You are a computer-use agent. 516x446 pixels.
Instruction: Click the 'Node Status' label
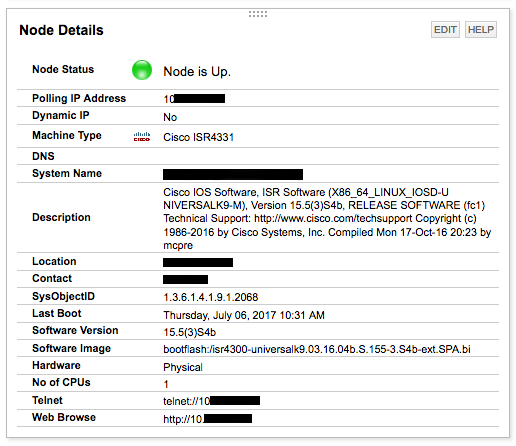coord(63,69)
